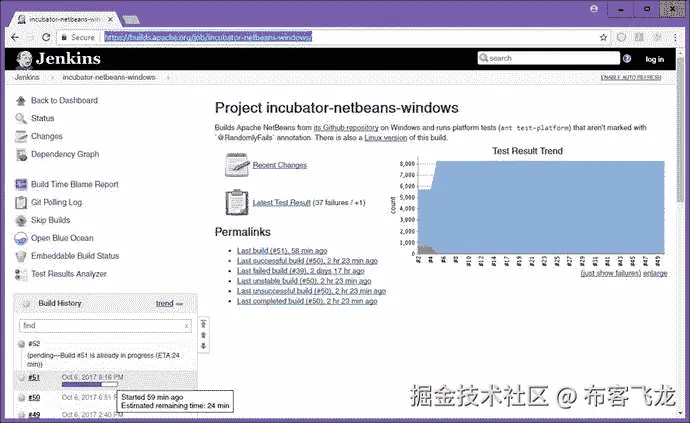Open Last unstable build (#50) permalink
690x423 pixels.
coord(304,281)
